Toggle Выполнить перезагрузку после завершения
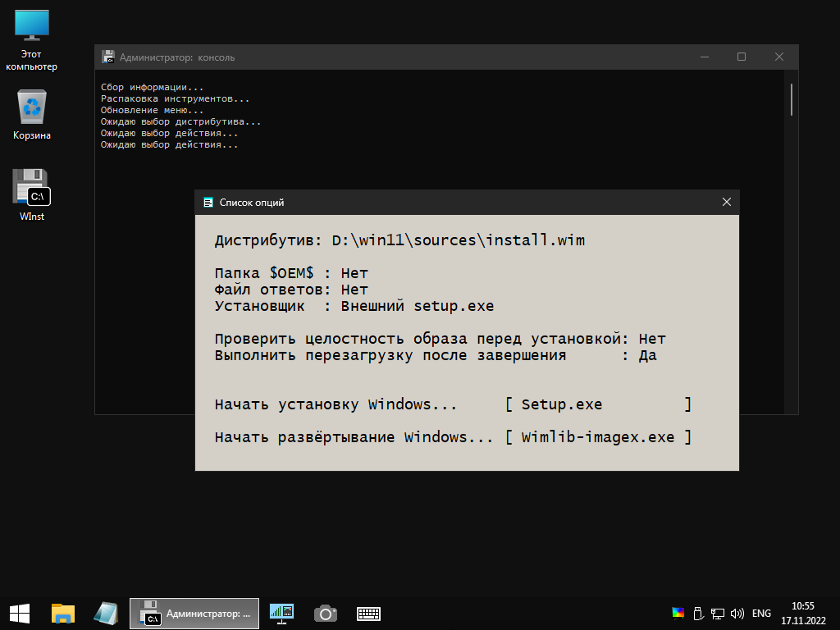The image size is (840, 630). tap(646, 355)
